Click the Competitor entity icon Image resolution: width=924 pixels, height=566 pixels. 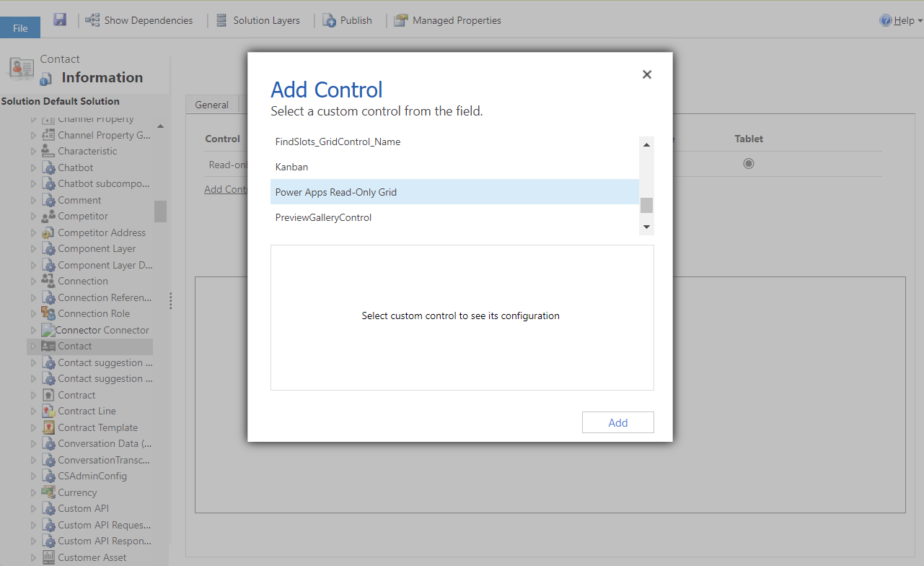(x=48, y=216)
